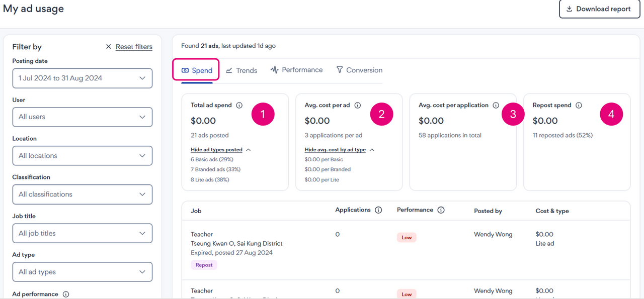Switch to the Trends tab
This screenshot has width=644, height=299.
tap(242, 70)
